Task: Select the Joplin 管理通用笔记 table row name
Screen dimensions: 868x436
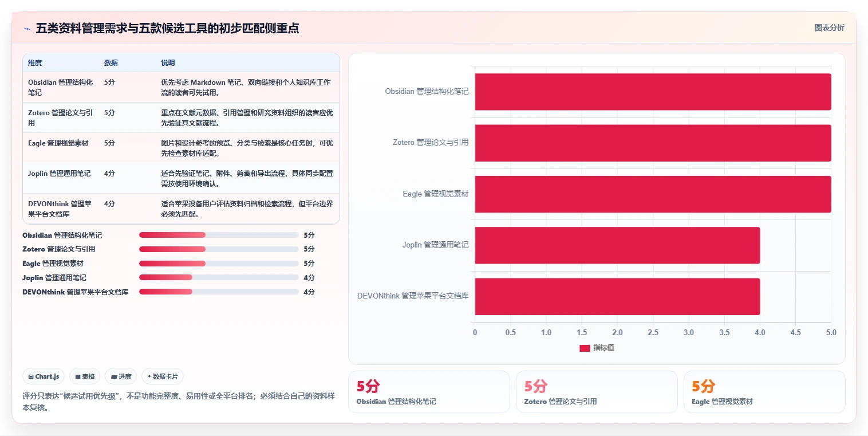Action: coord(60,173)
